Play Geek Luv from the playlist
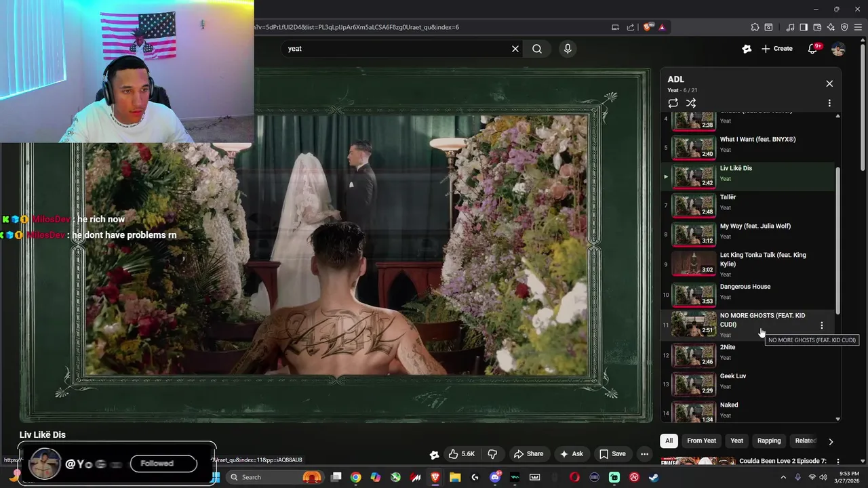Image resolution: width=868 pixels, height=488 pixels. [749, 384]
